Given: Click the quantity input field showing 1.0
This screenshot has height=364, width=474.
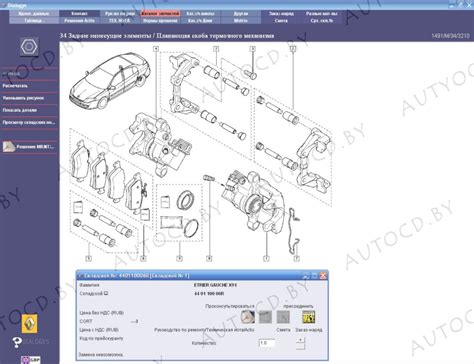Looking at the screenshot, I should [x=267, y=343].
